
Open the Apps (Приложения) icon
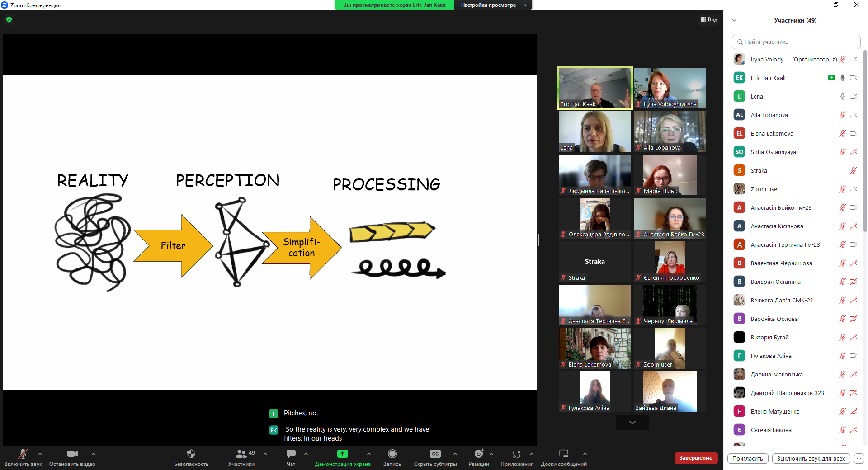(x=516, y=454)
